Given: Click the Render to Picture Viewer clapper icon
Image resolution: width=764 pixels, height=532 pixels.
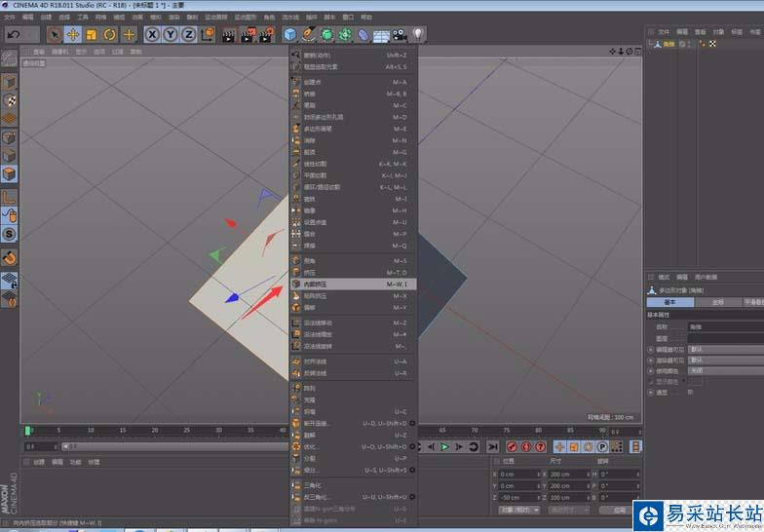Looking at the screenshot, I should pyautogui.click(x=247, y=35).
